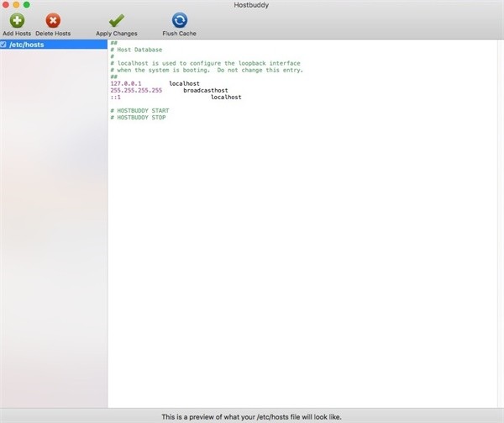
Task: Minimize the Hostbuddy window with yellow button
Action: [16, 4]
